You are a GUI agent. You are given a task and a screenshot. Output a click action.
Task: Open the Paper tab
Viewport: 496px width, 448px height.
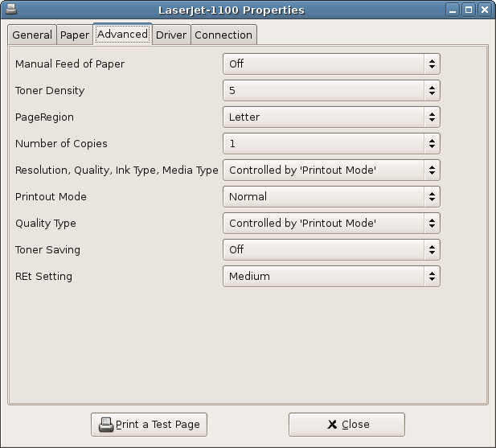(75, 35)
